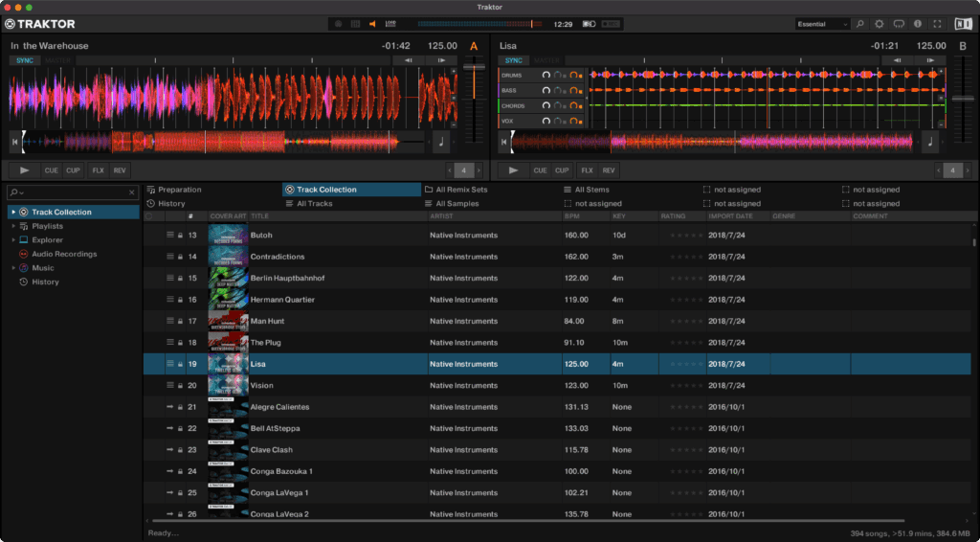Click the musical note icon on Deck B
This screenshot has width=980, height=542.
pos(929,142)
